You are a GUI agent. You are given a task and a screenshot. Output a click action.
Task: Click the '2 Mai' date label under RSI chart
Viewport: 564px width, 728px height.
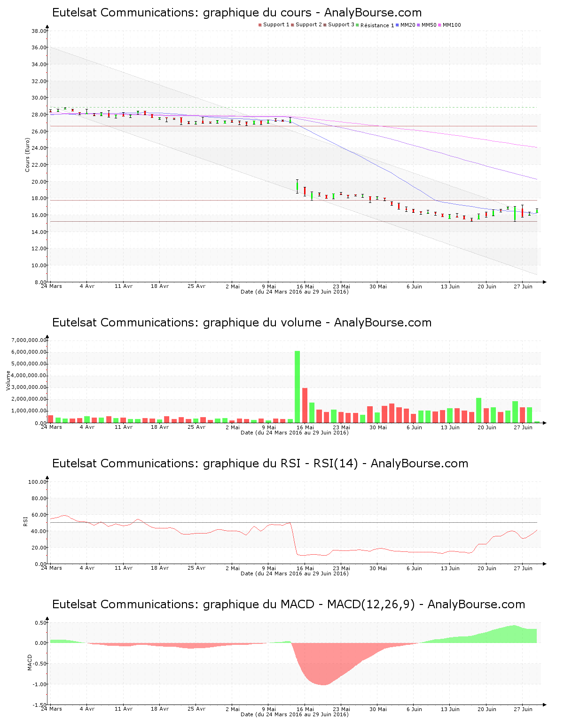(233, 568)
